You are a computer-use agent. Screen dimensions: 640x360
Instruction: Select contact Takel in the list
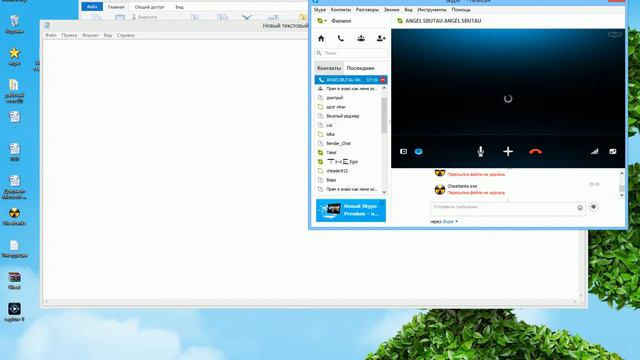[x=331, y=153]
